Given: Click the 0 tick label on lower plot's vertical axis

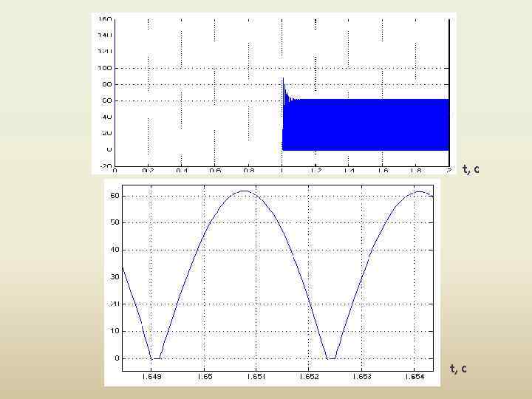Looking at the screenshot, I should [x=117, y=358].
